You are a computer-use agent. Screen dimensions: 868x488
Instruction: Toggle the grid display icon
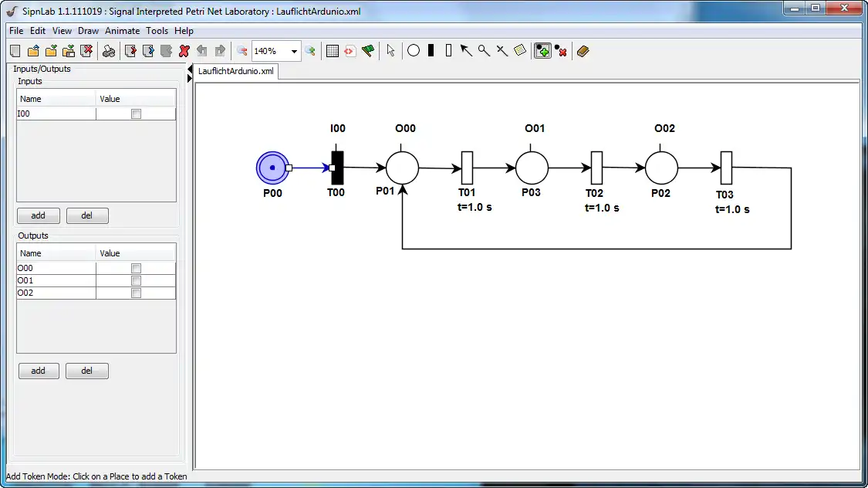pyautogui.click(x=332, y=51)
